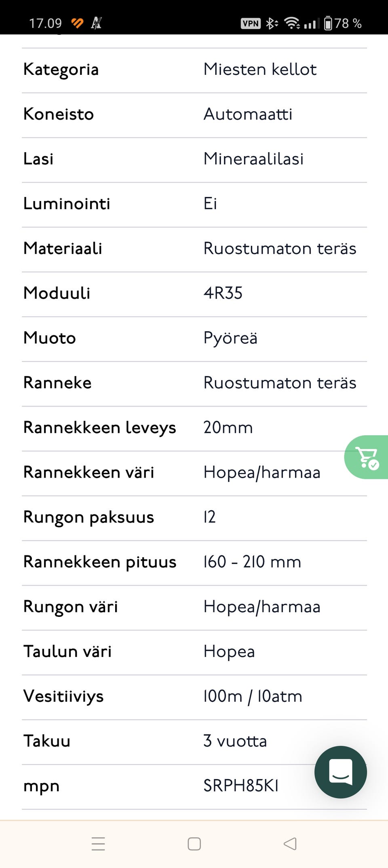Select the 'Miesten kellot' category value

(x=260, y=70)
